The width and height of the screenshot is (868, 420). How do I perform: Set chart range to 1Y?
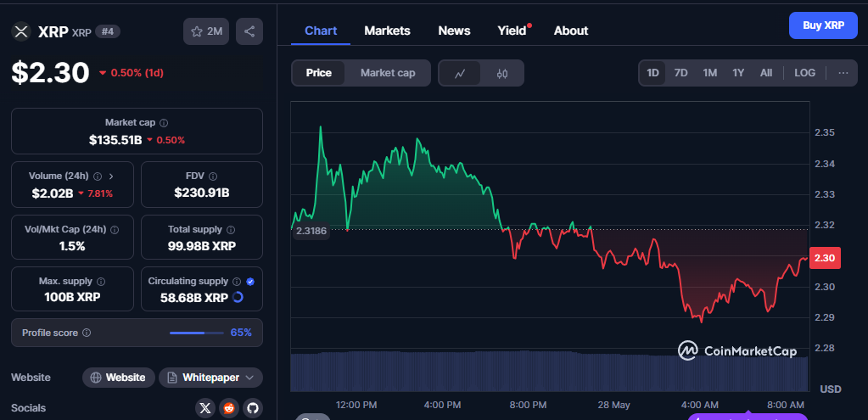(x=738, y=73)
